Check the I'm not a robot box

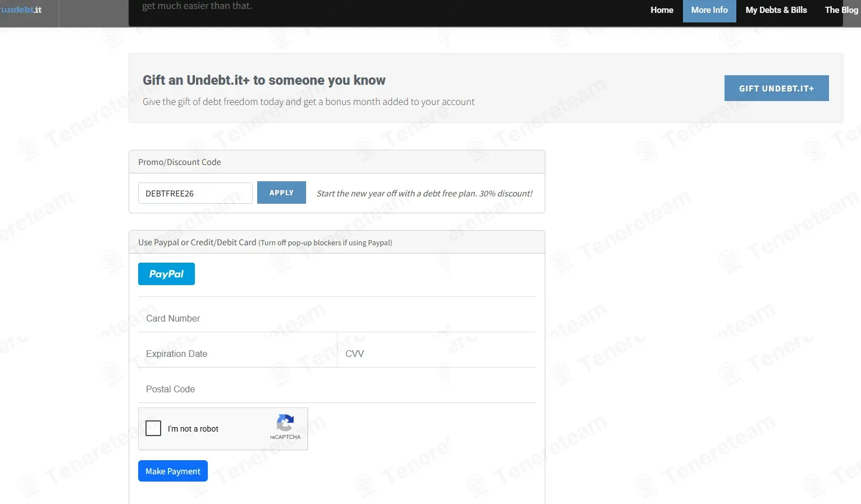point(153,428)
